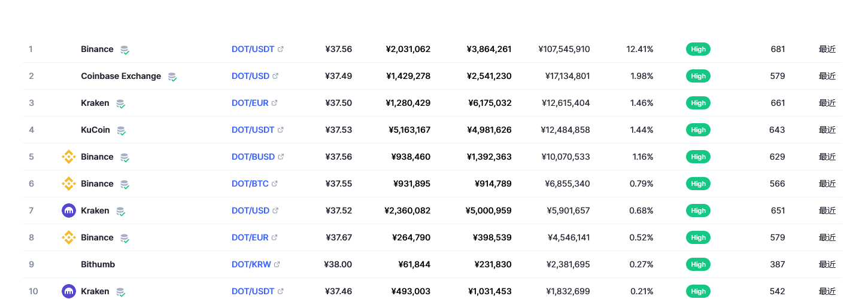Click the KuCoin exchange name
Image resolution: width=868 pixels, height=299 pixels.
[x=96, y=130]
